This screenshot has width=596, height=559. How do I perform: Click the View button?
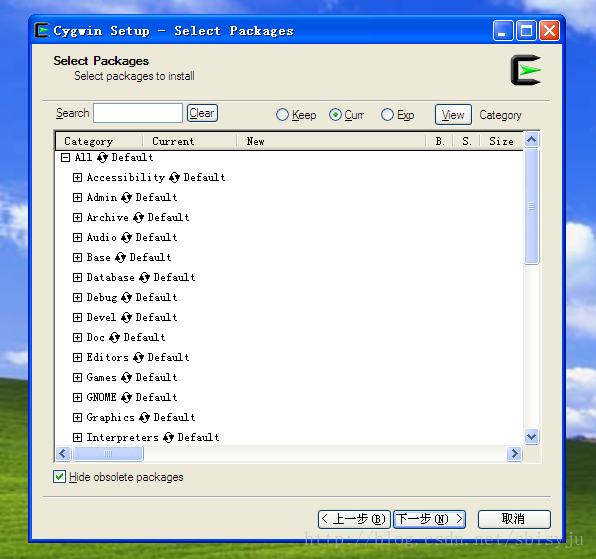[x=453, y=115]
